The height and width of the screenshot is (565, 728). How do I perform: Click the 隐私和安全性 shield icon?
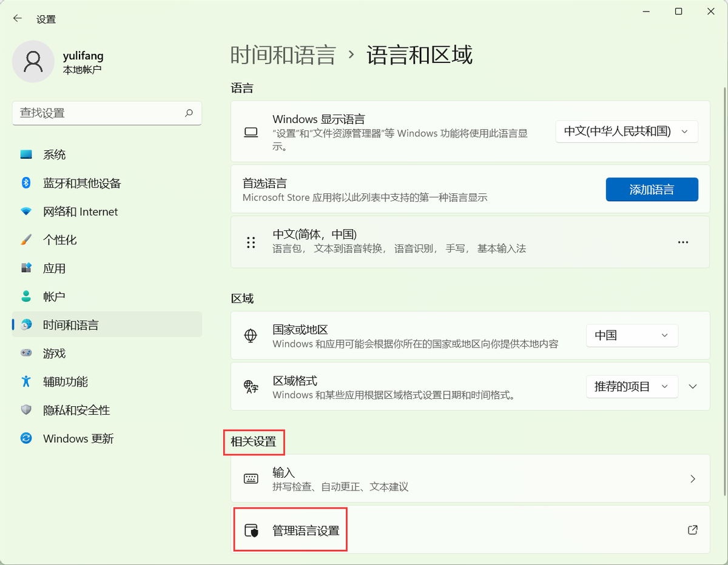pos(26,410)
